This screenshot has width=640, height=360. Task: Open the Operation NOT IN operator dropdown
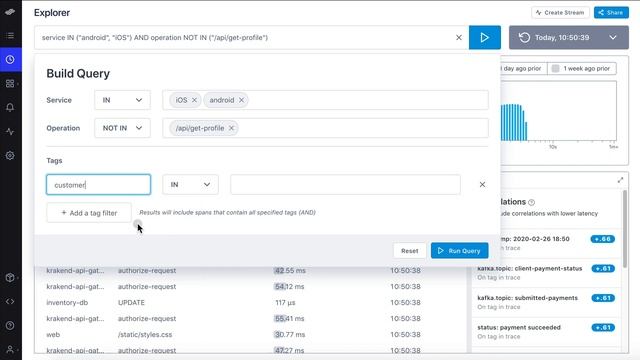[122, 128]
